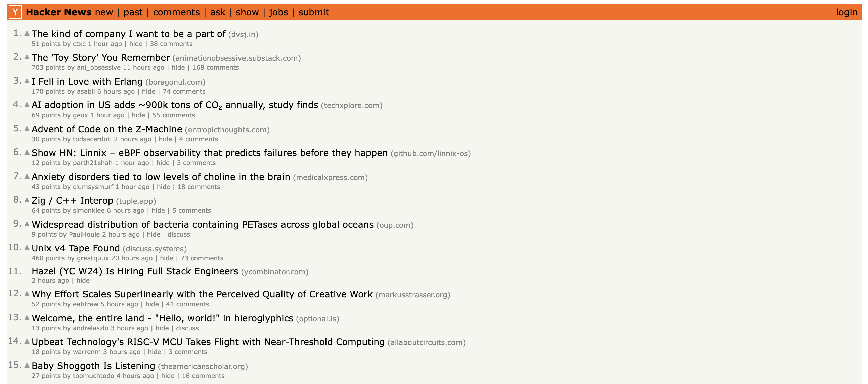Upvote the 'Toy Story' You Remember post
The image size is (868, 384).
[x=27, y=57]
